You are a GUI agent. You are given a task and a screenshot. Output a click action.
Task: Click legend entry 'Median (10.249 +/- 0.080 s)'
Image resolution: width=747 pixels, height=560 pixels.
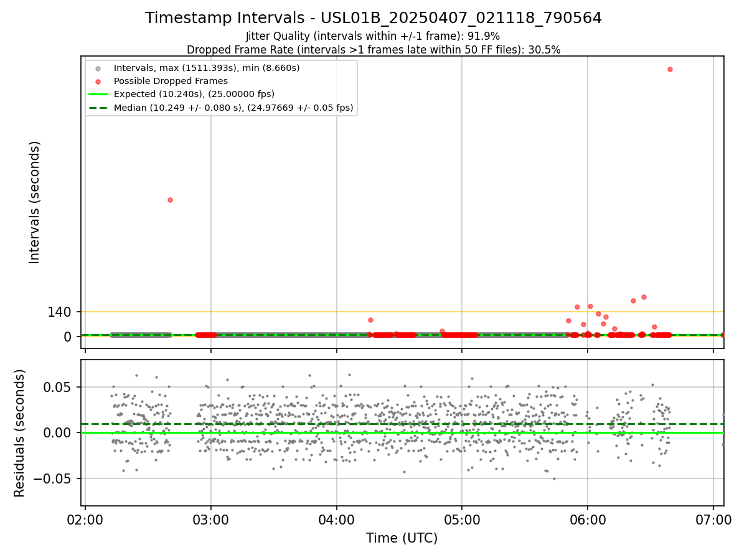[x=233, y=108]
